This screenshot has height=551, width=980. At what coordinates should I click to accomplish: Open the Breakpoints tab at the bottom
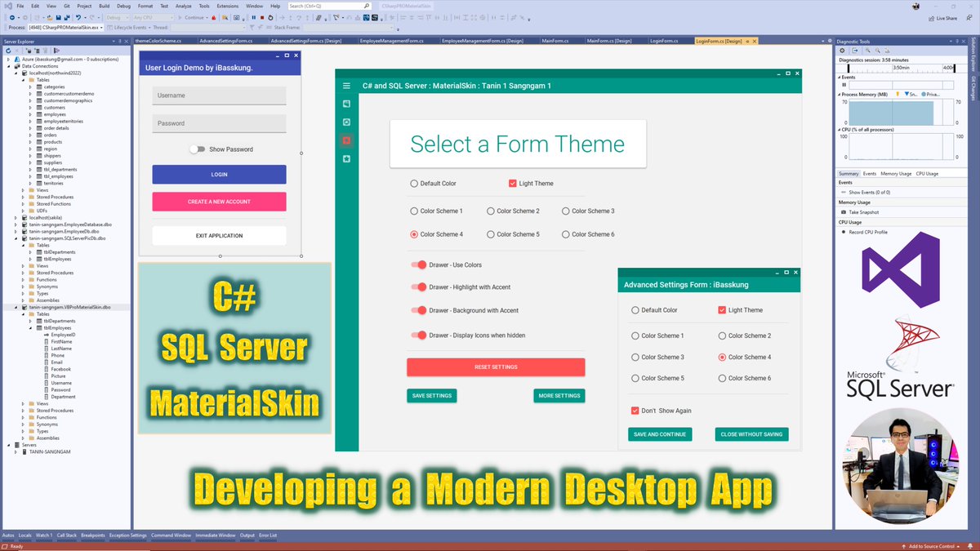[x=93, y=535]
